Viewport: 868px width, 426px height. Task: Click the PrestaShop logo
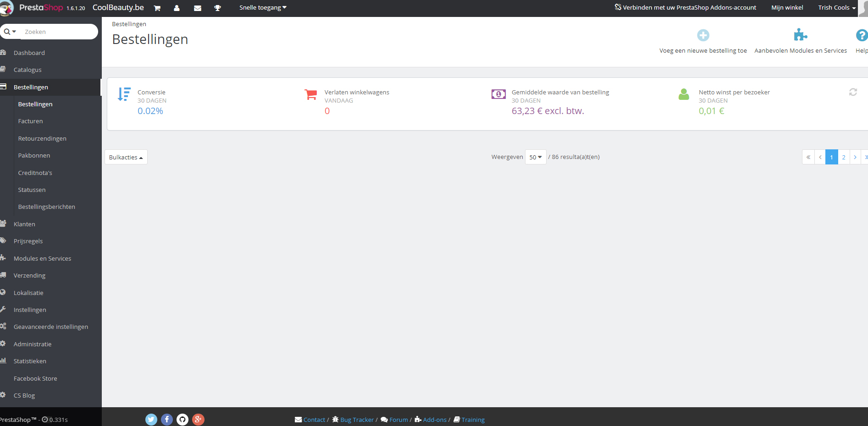tap(40, 8)
